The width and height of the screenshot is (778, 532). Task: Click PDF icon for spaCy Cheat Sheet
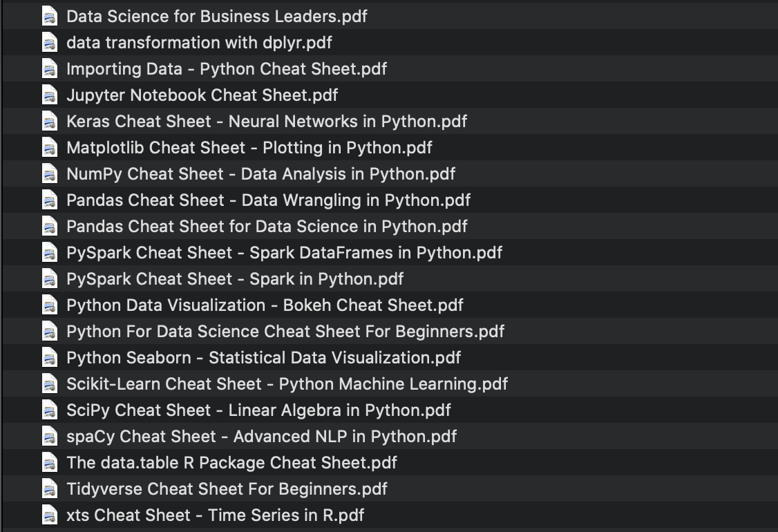49,436
